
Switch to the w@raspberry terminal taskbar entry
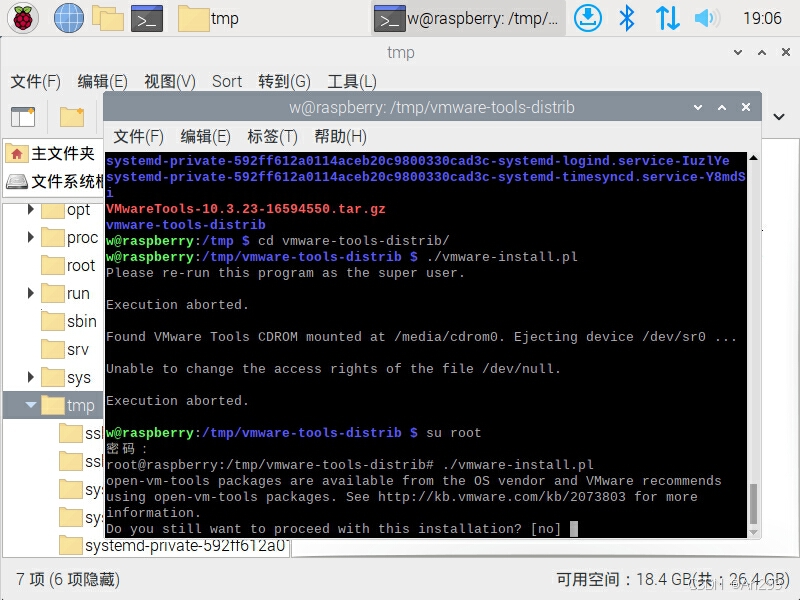pyautogui.click(x=468, y=19)
